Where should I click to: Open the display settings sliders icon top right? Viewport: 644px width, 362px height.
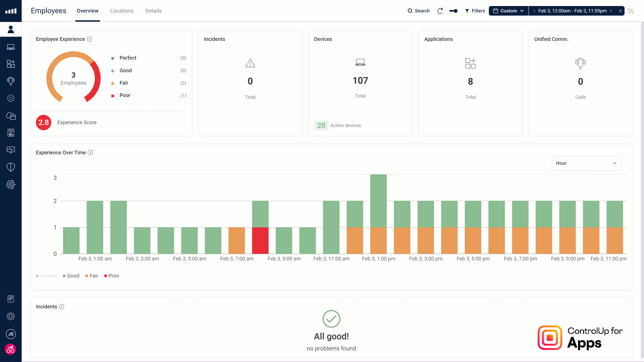point(631,11)
